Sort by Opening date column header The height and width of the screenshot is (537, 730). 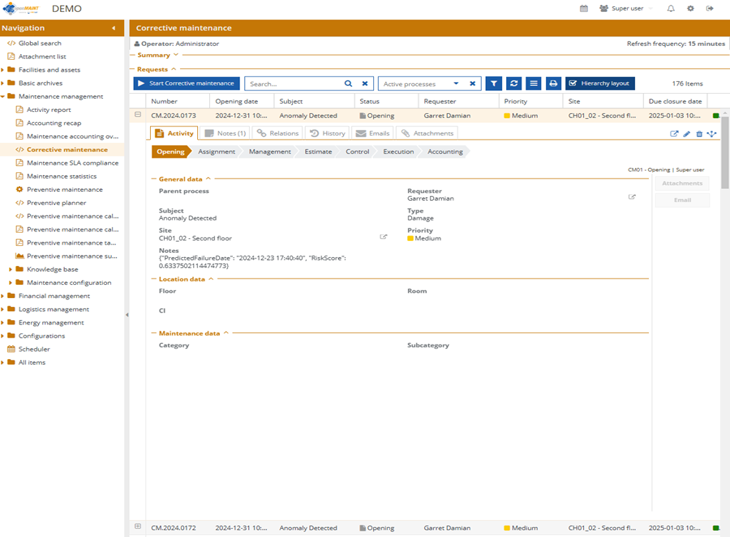[237, 101]
